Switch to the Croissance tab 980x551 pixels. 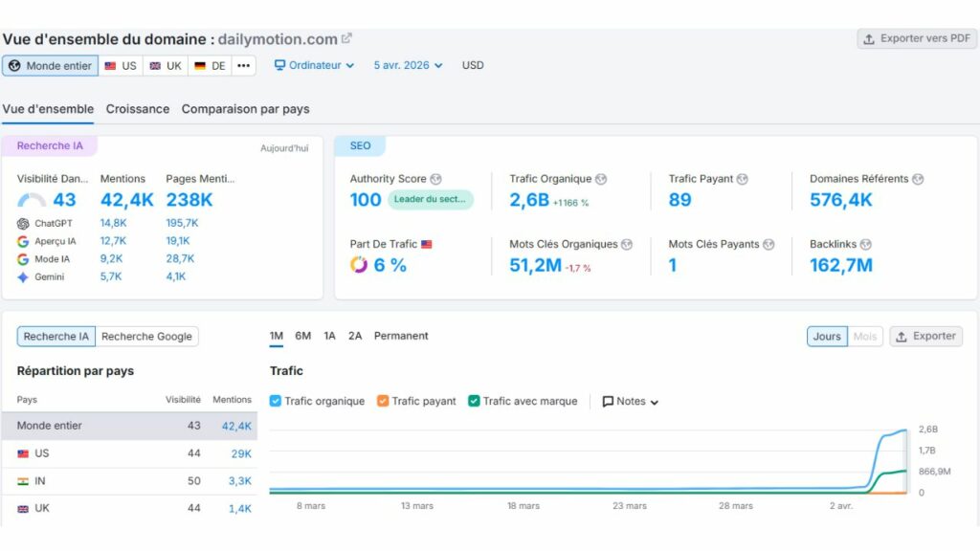pos(137,109)
